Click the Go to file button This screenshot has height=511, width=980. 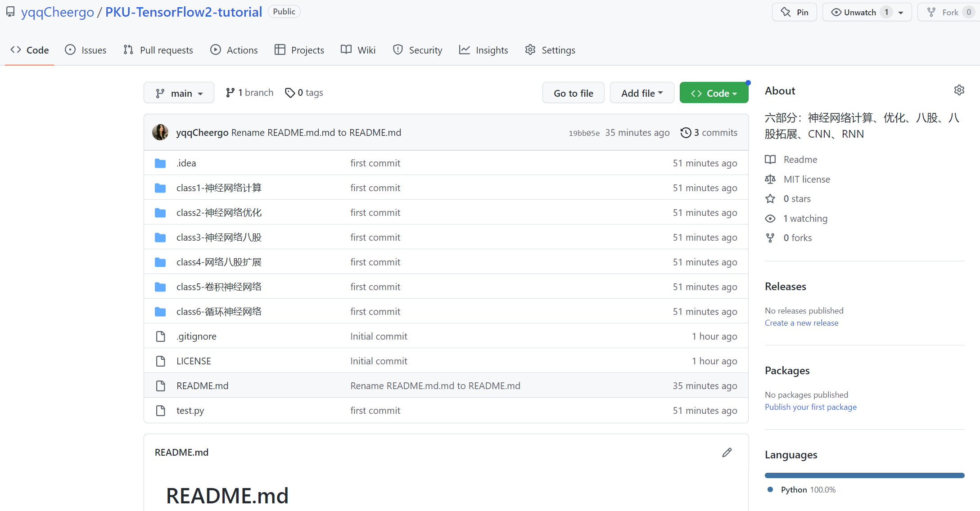coord(573,93)
